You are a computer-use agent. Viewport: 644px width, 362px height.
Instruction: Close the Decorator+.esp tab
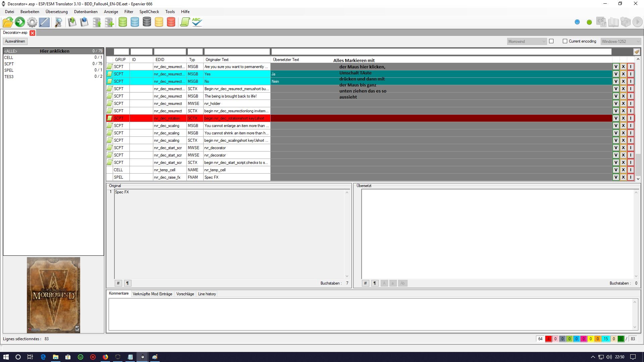pos(33,33)
